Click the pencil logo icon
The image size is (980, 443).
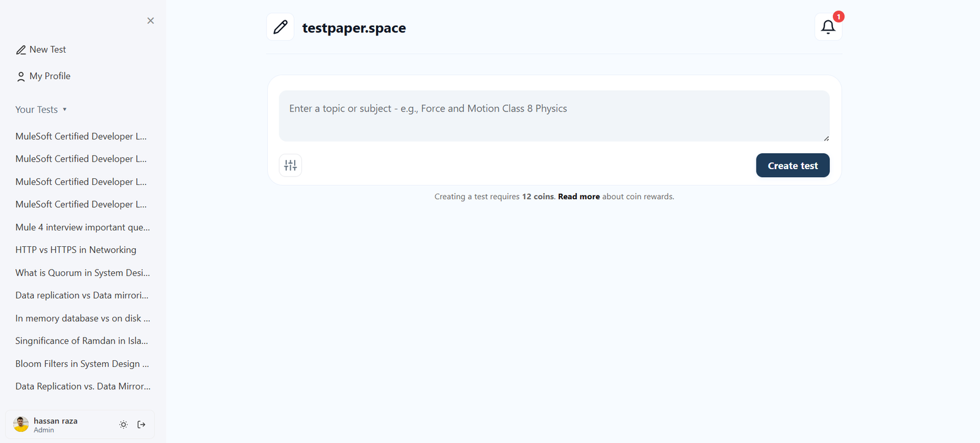tap(281, 27)
